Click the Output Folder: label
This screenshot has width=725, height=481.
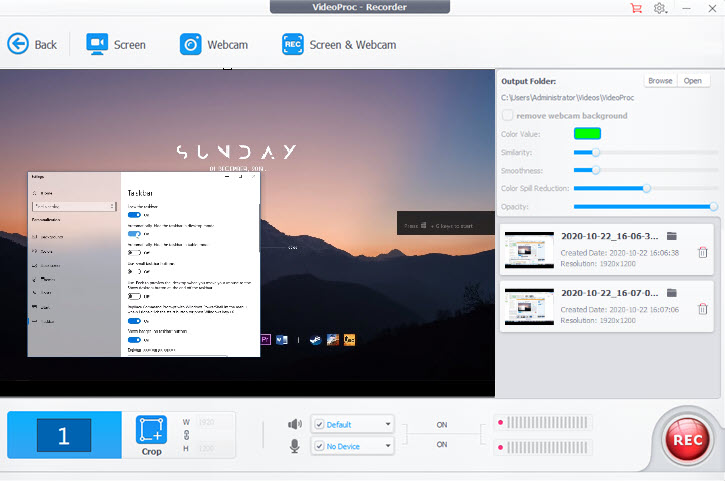tap(528, 81)
